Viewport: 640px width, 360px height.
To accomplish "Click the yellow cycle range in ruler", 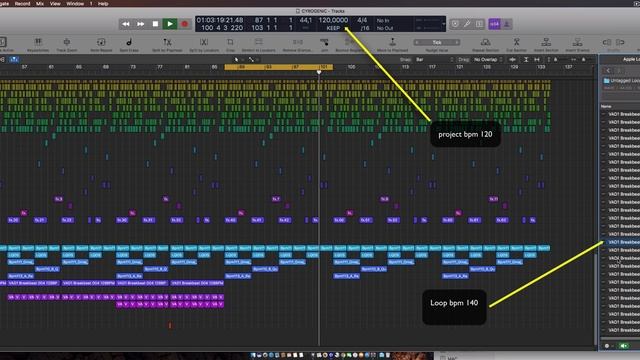I will click(279, 67).
